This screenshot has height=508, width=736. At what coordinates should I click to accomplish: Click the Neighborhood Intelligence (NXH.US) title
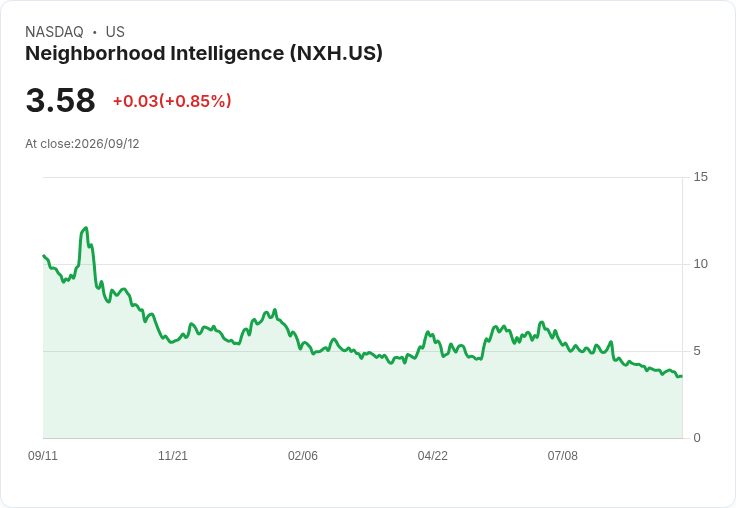tap(204, 54)
